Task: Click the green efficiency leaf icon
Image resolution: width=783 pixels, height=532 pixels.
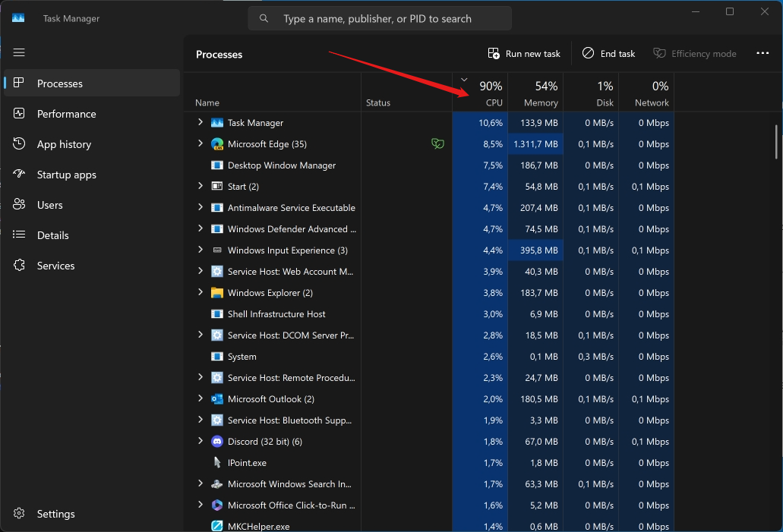Action: pos(437,143)
